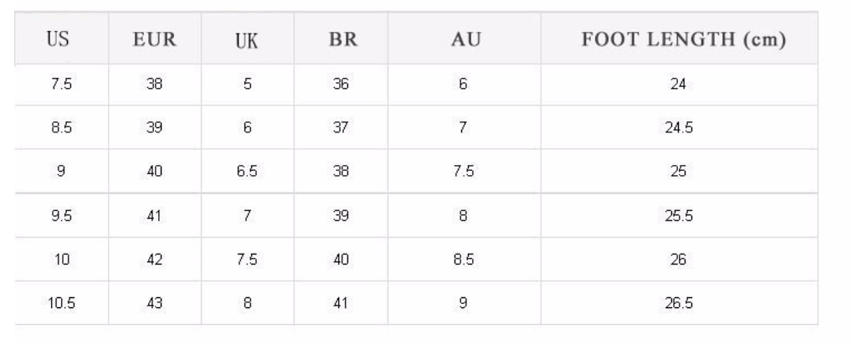
Task: Click the 6.5 cell in UK column
Action: pyautogui.click(x=247, y=172)
